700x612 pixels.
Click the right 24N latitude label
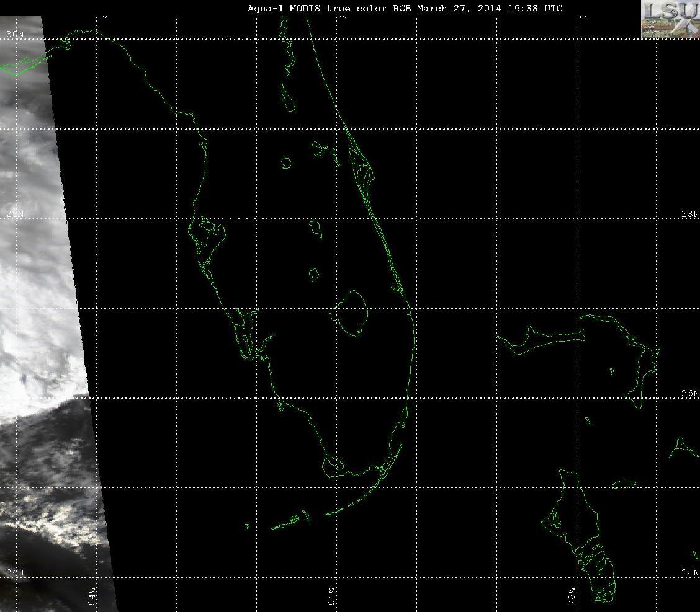[x=690, y=573]
